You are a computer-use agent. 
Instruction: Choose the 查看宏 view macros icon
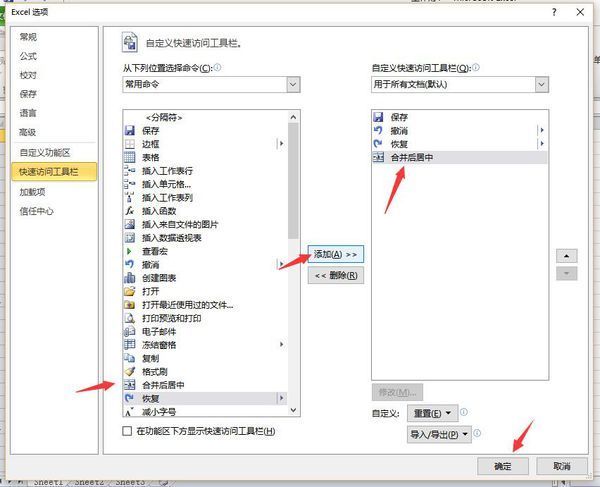[x=130, y=251]
